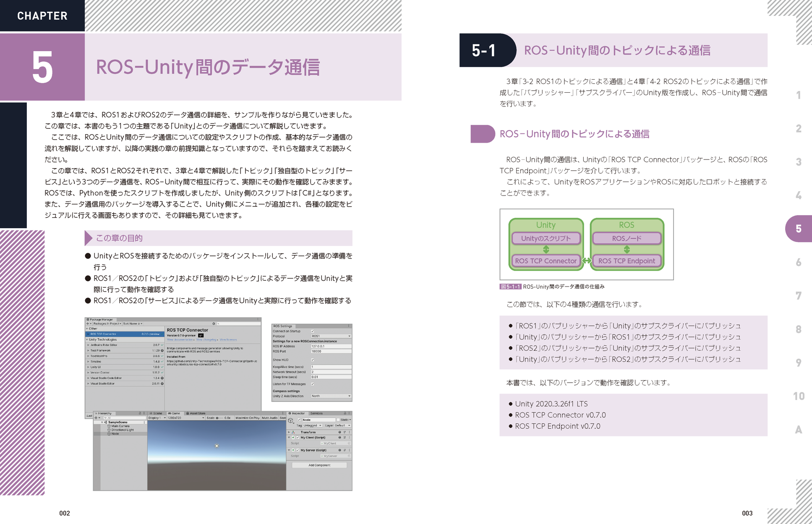Click the Inspector game object cube icon
The image size is (812, 524).
tap(291, 420)
